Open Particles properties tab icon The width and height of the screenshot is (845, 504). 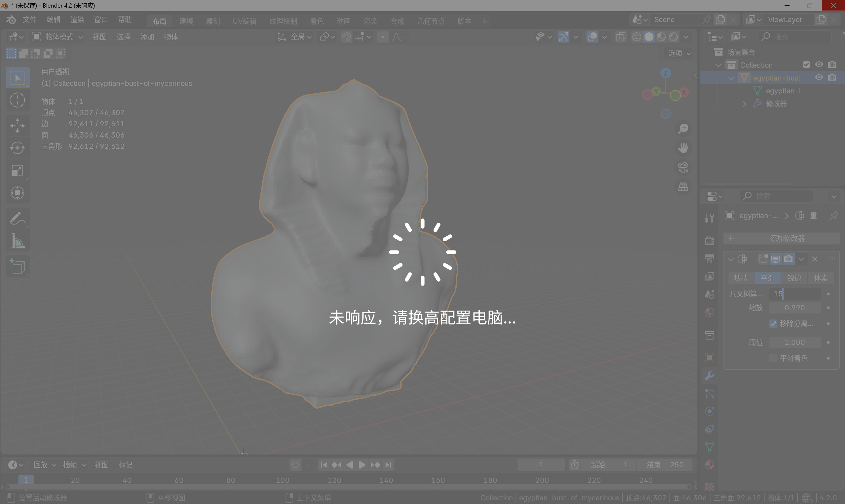[709, 394]
